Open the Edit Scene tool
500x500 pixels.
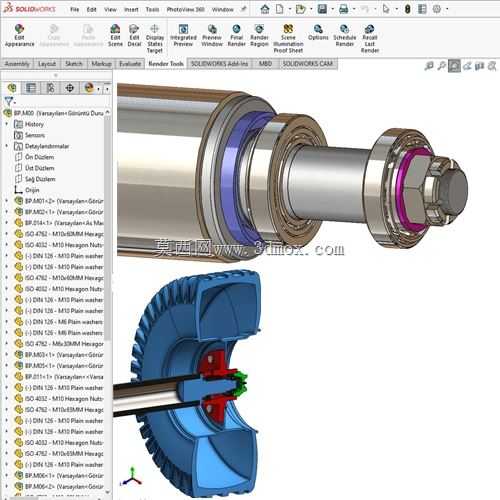click(115, 35)
